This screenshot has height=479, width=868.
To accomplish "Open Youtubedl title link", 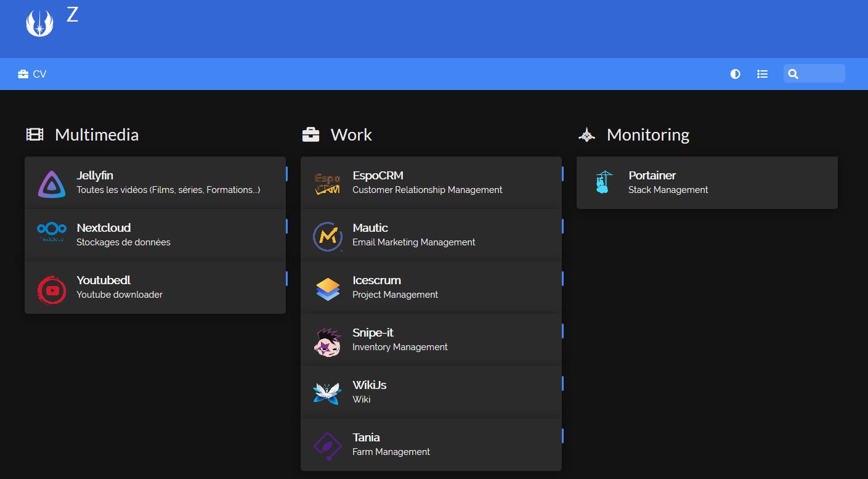I will click(103, 280).
